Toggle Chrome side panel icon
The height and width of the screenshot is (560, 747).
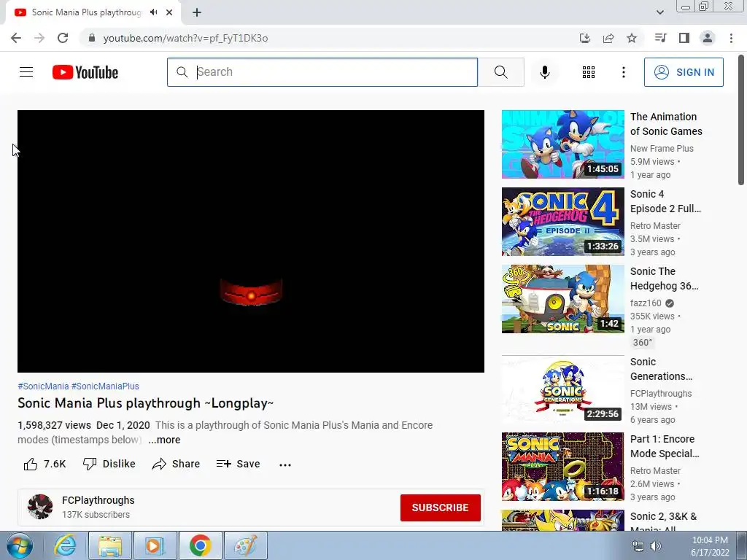click(684, 38)
